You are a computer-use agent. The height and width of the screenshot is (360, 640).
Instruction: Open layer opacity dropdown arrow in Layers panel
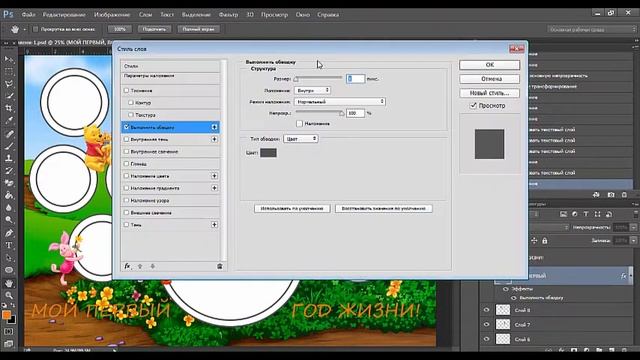633,227
